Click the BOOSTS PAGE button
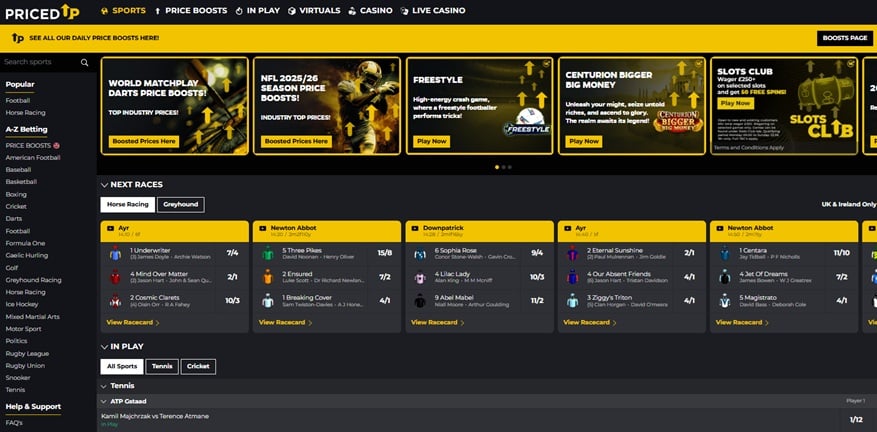 [845, 38]
